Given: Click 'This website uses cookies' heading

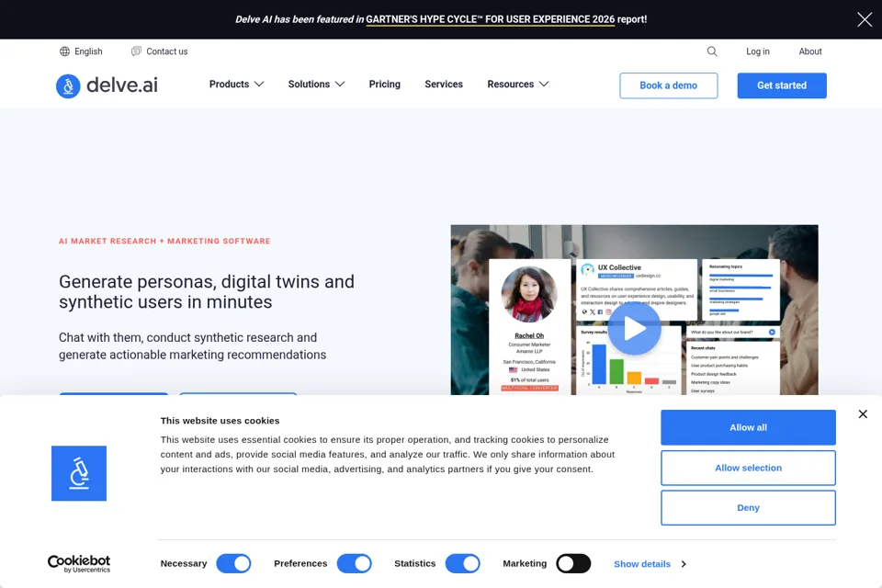Looking at the screenshot, I should 220,420.
